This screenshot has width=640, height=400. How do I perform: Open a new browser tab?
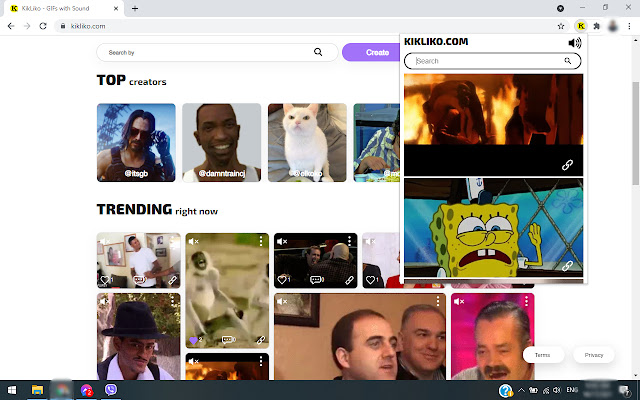click(135, 8)
